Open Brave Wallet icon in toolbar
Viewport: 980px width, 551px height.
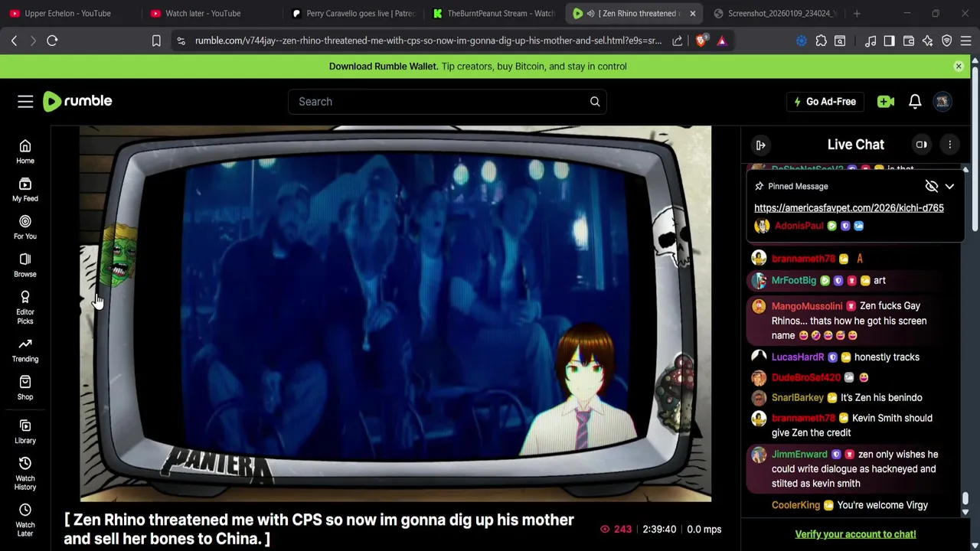pyautogui.click(x=909, y=41)
